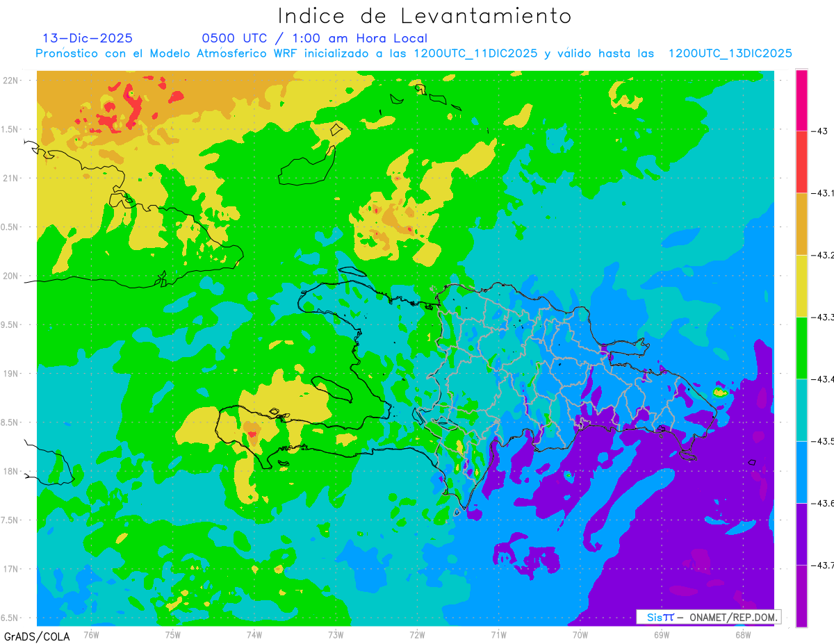Choose the yellow legend color swatch
The height and width of the screenshot is (644, 834).
tap(801, 286)
